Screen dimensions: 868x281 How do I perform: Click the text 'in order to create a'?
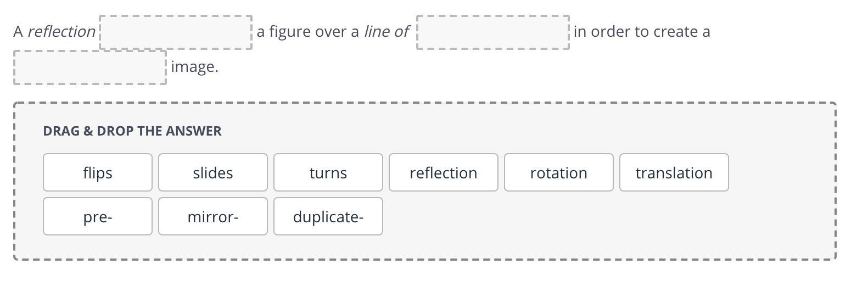[642, 32]
